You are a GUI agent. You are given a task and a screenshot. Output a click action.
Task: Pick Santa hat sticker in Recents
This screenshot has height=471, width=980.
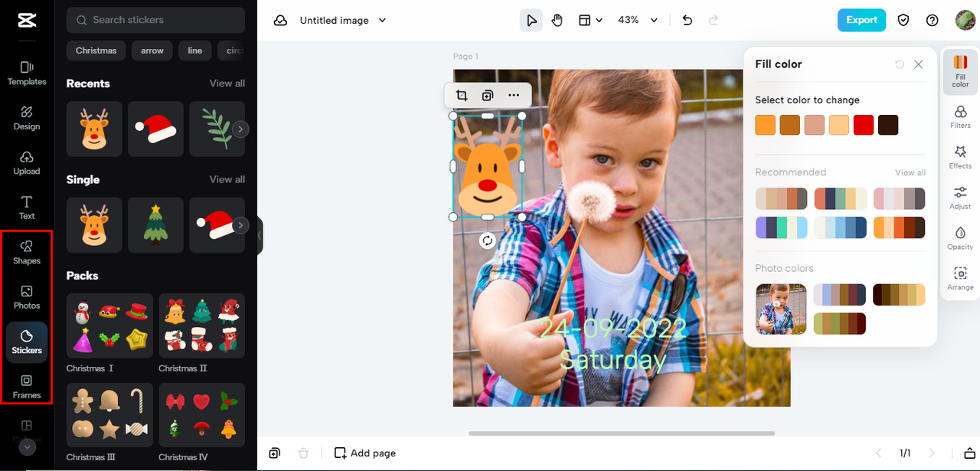tap(155, 129)
